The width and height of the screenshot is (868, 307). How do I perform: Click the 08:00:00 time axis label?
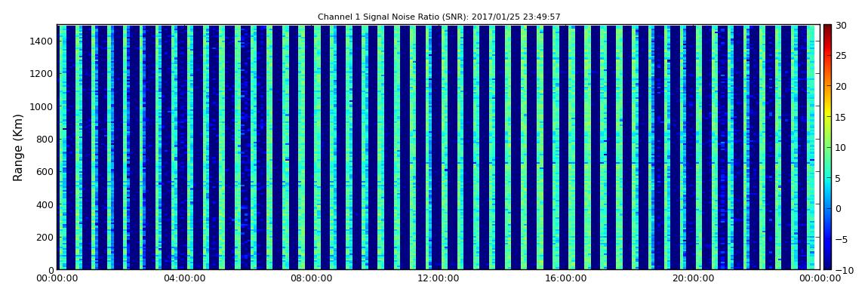click(x=312, y=278)
